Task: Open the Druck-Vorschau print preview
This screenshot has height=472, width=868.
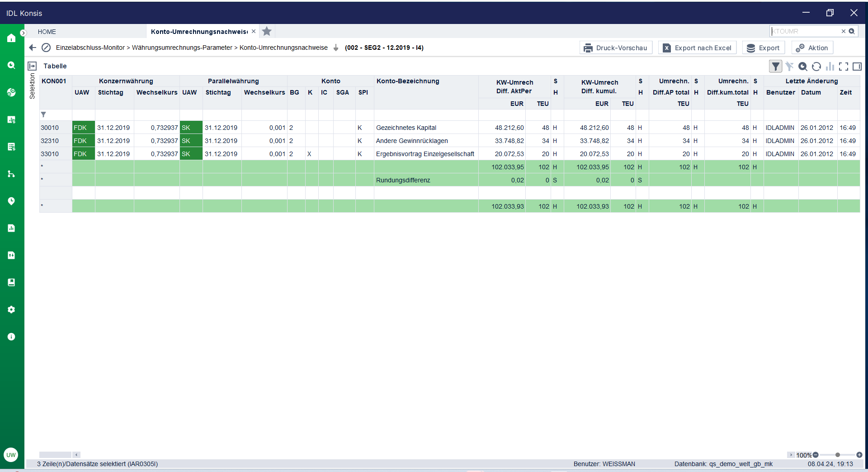Action: tap(616, 48)
